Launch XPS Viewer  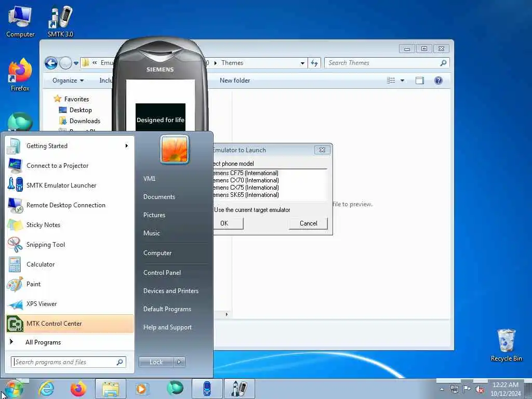point(70,303)
